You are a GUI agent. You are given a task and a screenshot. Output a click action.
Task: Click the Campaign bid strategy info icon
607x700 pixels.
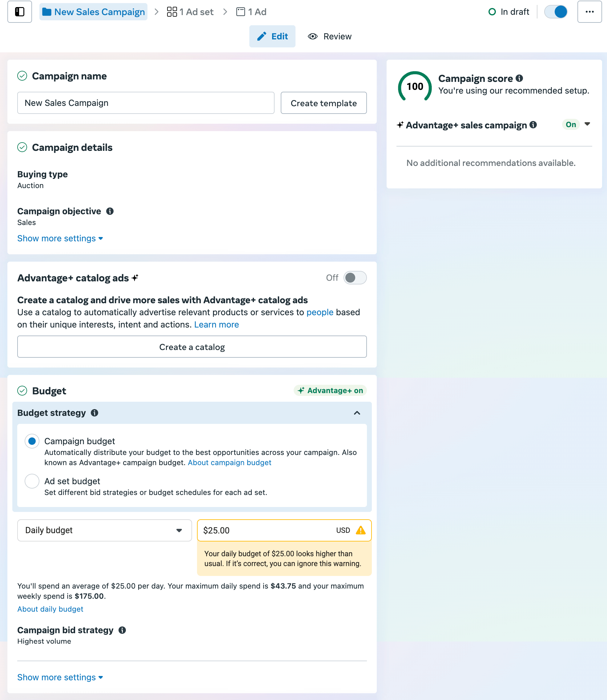pos(123,630)
